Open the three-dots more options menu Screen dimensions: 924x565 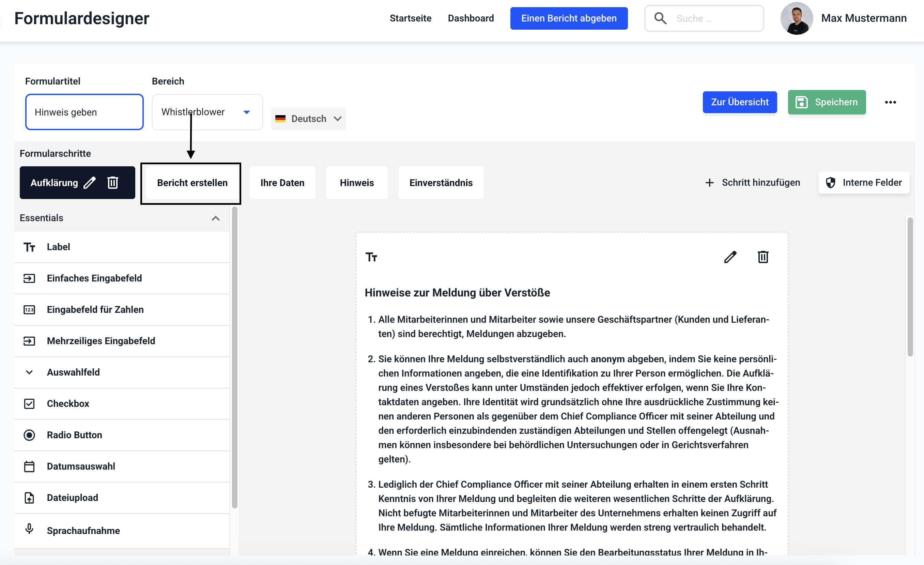coord(890,102)
